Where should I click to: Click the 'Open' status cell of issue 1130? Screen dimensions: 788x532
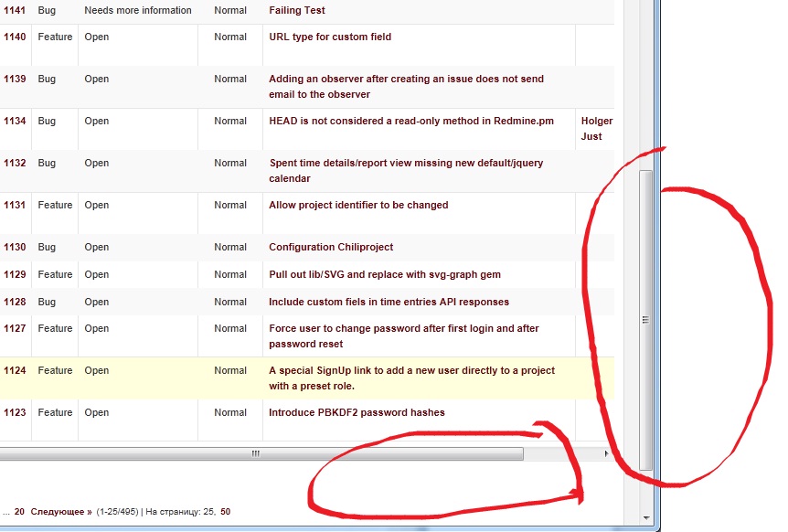[97, 247]
